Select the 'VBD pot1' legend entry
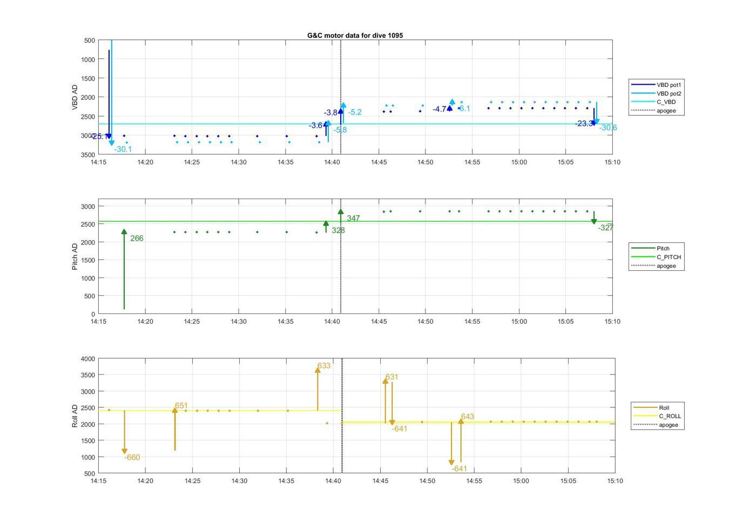The width and height of the screenshot is (756, 532). click(656, 85)
